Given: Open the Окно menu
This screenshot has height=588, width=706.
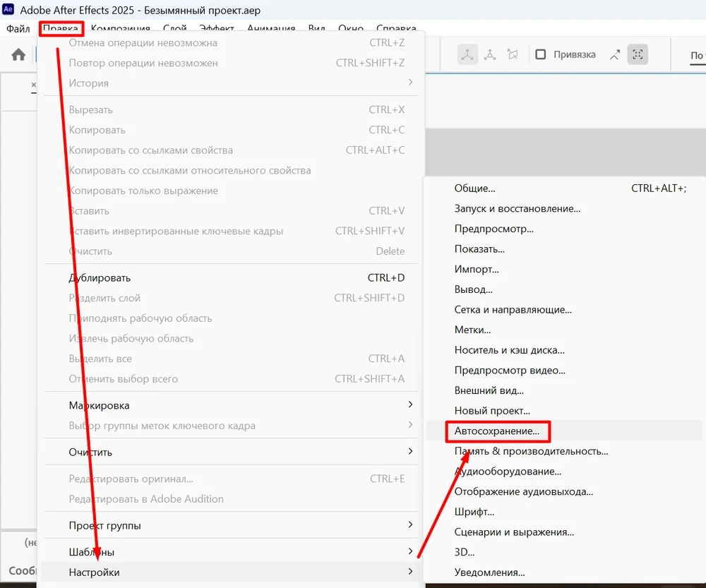Looking at the screenshot, I should (x=351, y=29).
